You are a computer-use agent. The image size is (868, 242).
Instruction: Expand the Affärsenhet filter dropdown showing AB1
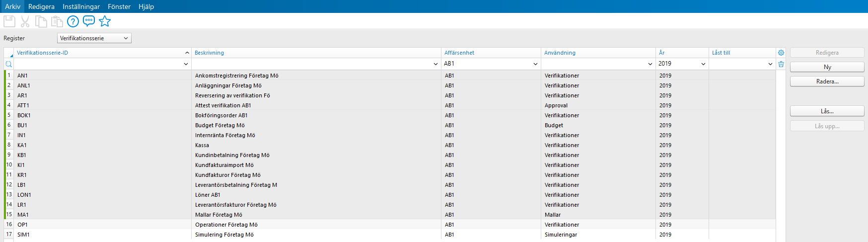[x=535, y=64]
